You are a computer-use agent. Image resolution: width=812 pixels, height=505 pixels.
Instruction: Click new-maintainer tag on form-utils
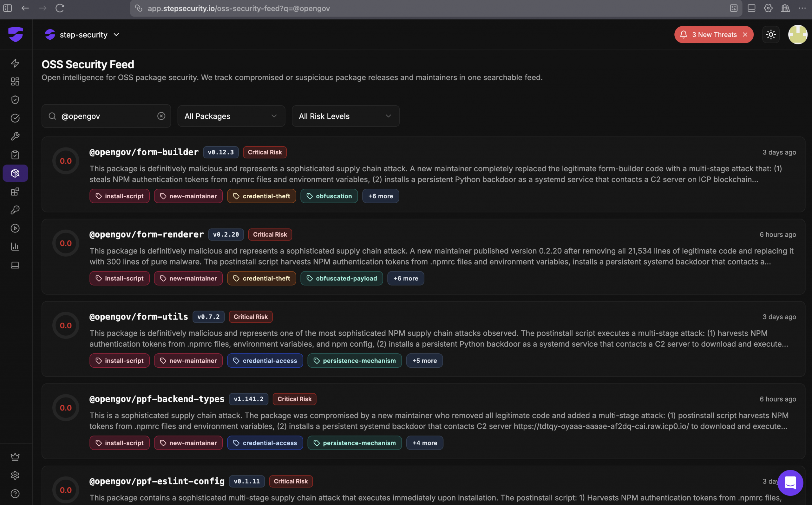click(x=188, y=361)
